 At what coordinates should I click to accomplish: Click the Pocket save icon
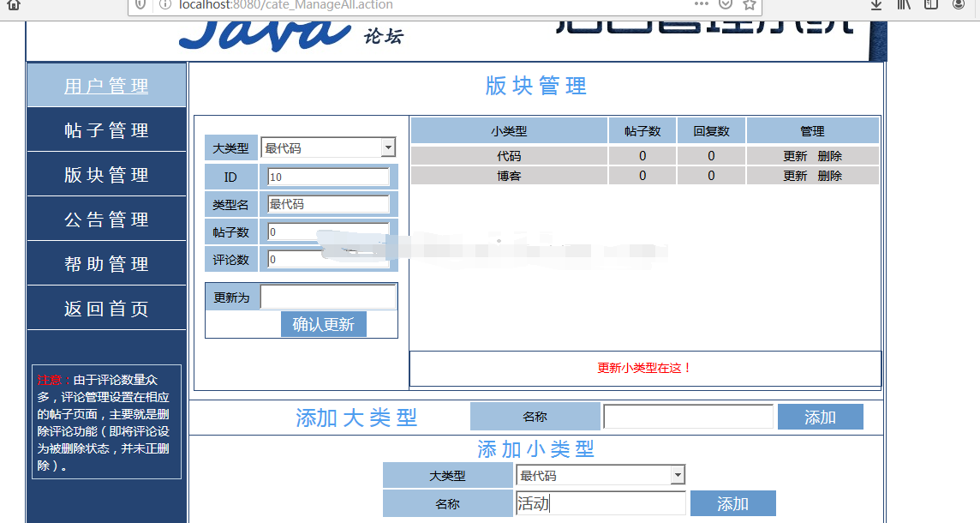pyautogui.click(x=725, y=4)
